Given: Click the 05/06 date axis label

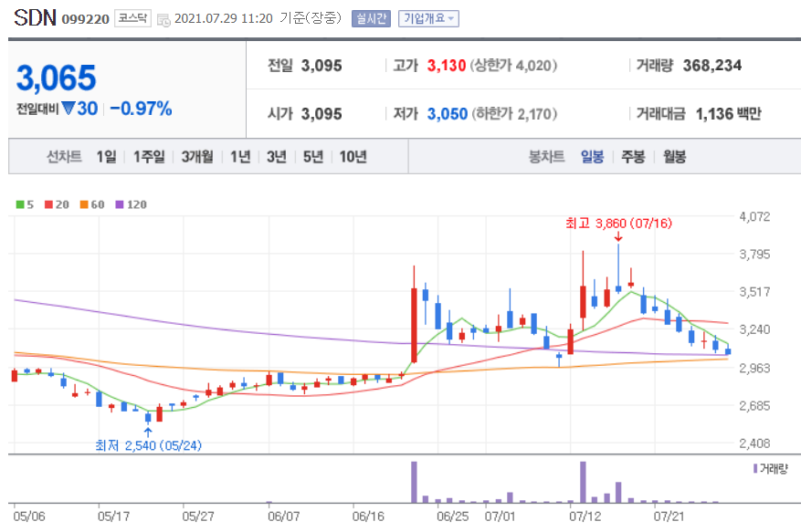Looking at the screenshot, I should [29, 516].
